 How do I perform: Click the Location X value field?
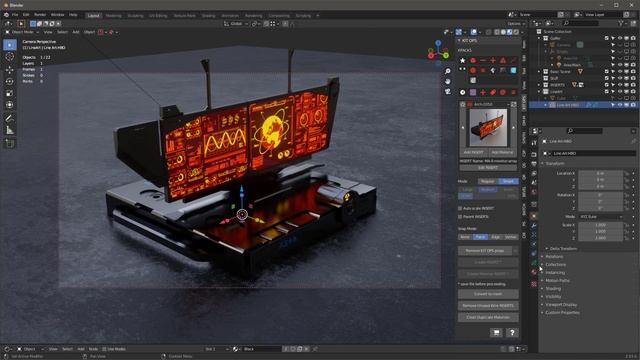point(601,173)
